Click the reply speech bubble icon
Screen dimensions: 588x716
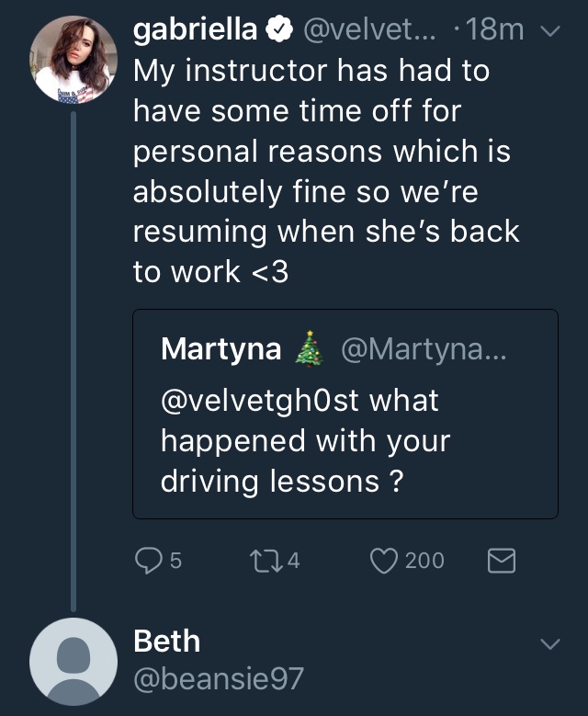(x=148, y=560)
